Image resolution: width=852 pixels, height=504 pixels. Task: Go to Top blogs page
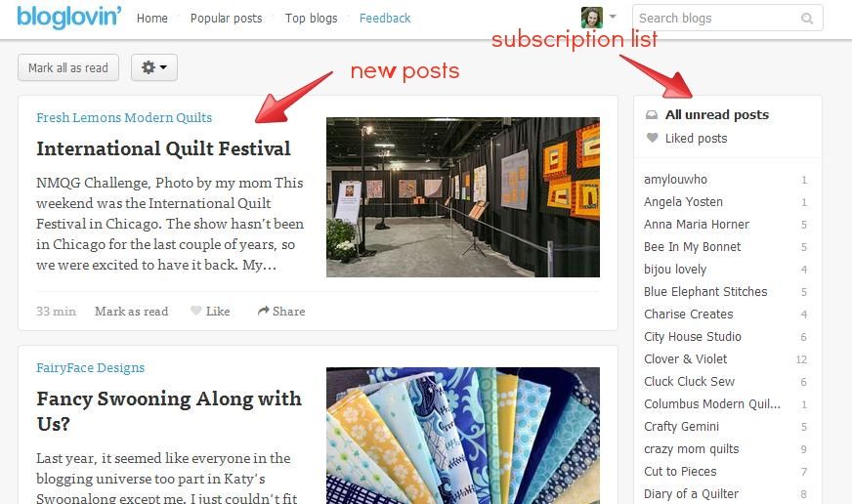click(312, 18)
